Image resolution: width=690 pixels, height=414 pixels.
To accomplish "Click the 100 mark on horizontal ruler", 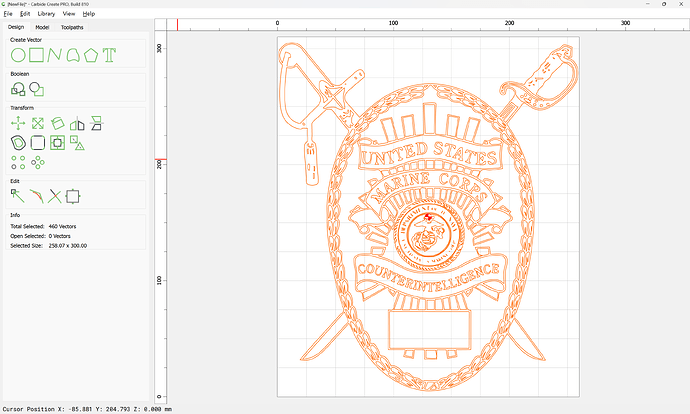I will point(393,23).
